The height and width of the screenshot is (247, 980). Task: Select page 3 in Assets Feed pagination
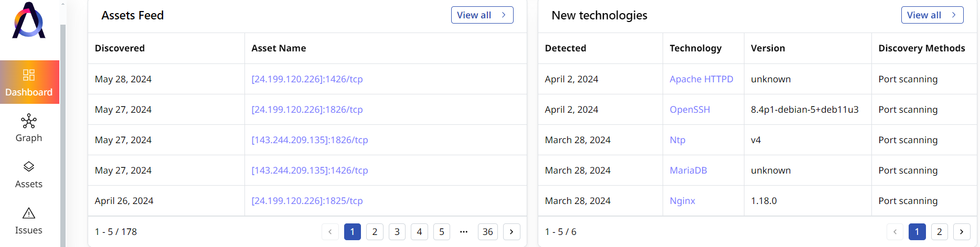[397, 232]
